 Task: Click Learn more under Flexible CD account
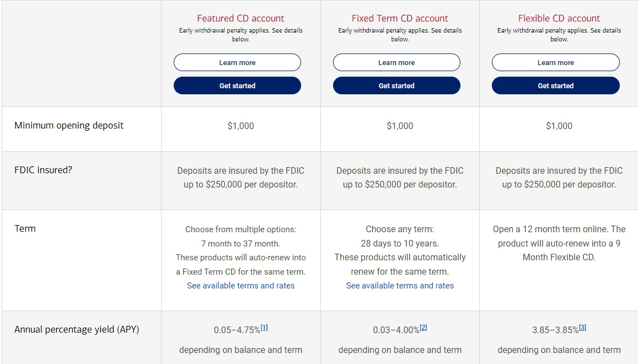point(555,62)
